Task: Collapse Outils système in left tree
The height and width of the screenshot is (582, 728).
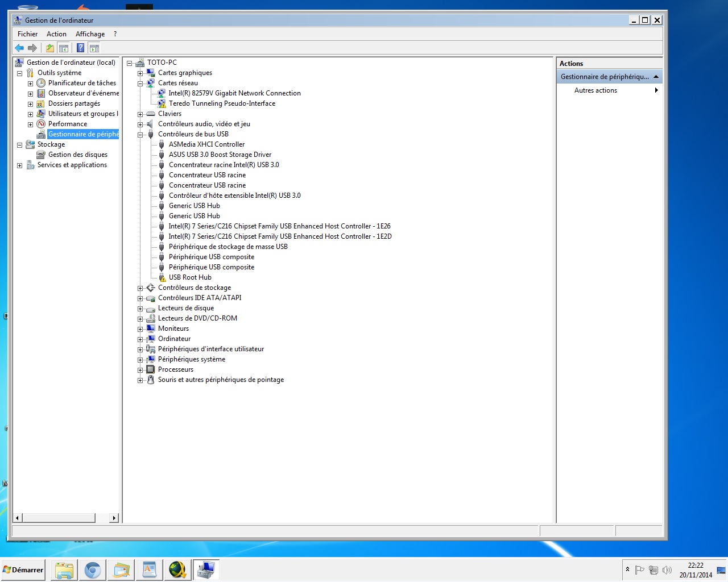Action: point(19,73)
